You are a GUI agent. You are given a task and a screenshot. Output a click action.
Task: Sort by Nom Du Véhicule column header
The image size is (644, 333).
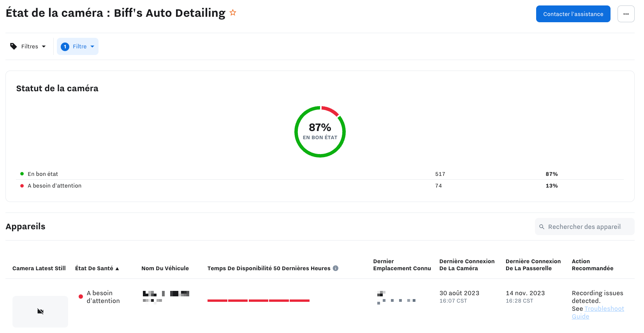pos(165,268)
